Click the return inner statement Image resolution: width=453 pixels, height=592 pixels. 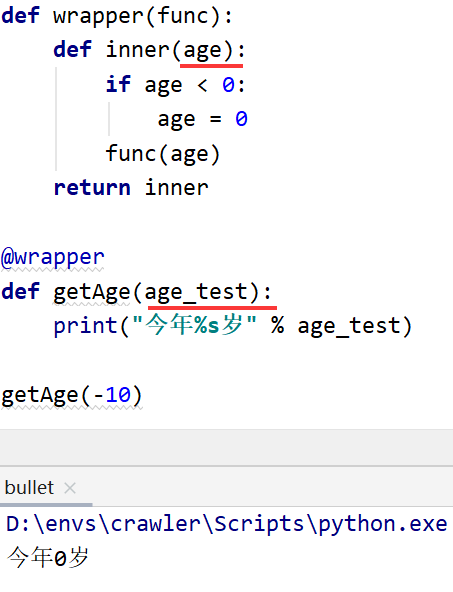pos(131,188)
